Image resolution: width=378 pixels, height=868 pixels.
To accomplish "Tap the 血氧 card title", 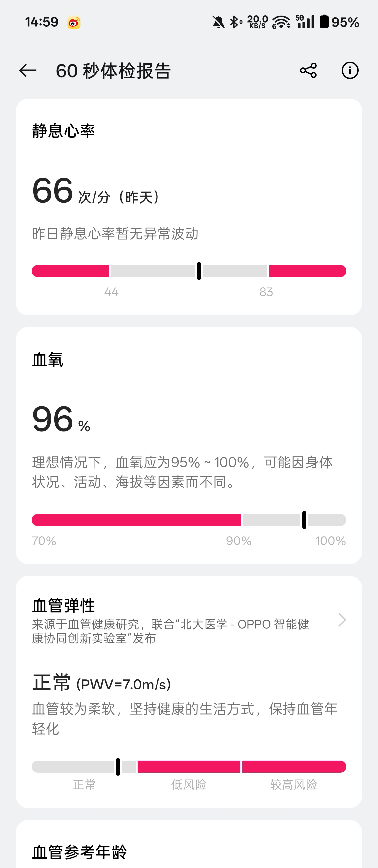I will coord(48,359).
